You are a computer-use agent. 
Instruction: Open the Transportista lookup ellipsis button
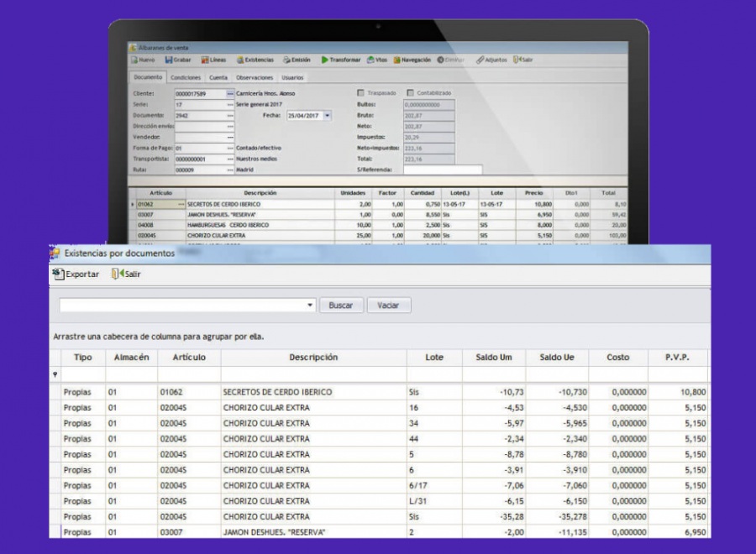pos(230,159)
